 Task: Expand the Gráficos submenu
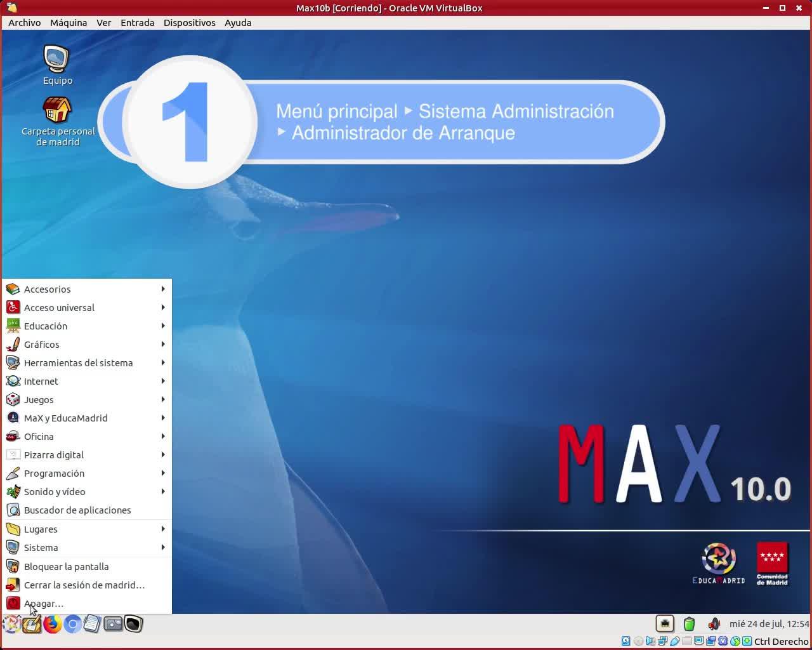(x=87, y=344)
